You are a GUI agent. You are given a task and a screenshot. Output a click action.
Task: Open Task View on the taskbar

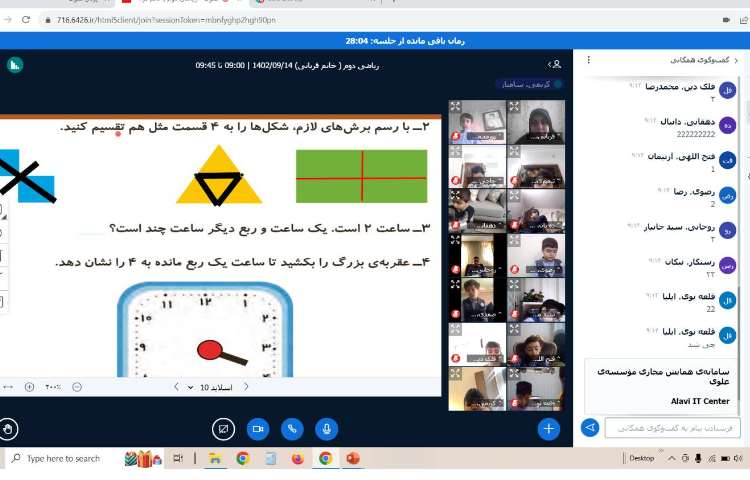(x=178, y=458)
